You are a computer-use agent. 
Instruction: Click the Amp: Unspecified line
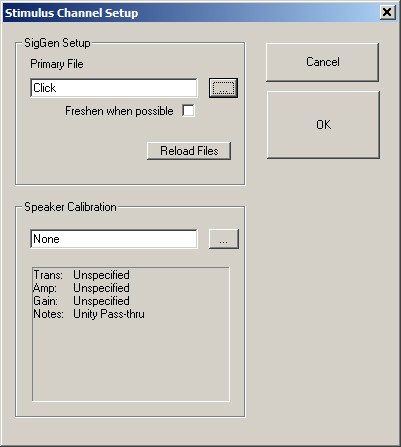pyautogui.click(x=82, y=288)
